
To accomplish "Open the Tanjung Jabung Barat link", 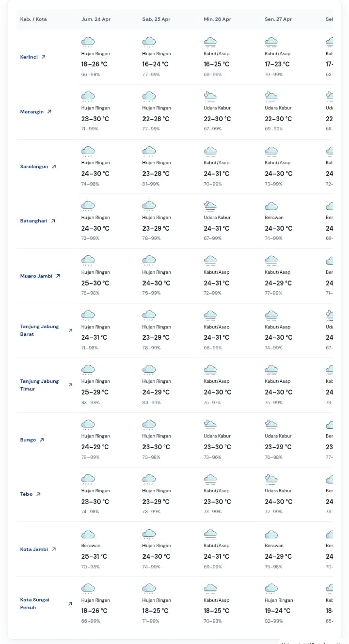I will [39, 330].
